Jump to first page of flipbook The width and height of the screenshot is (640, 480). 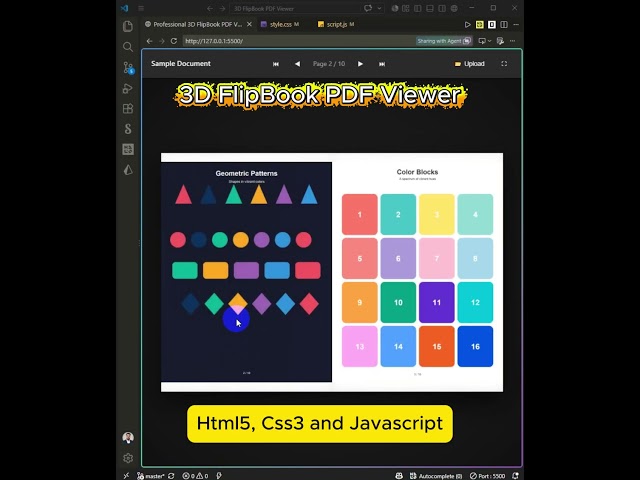(276, 64)
